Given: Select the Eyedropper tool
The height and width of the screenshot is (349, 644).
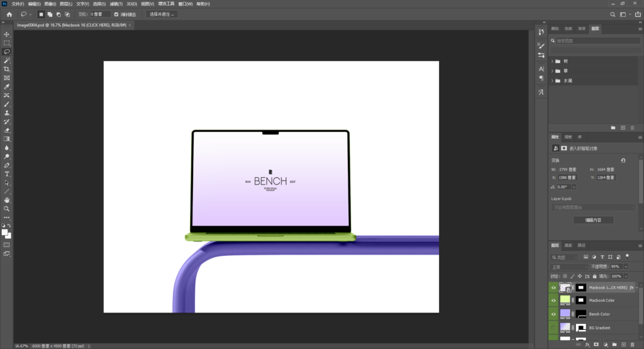Looking at the screenshot, I should pos(6,87).
